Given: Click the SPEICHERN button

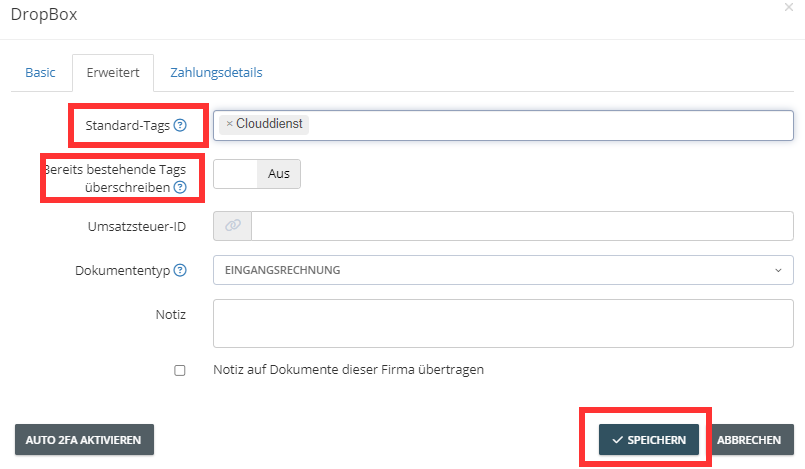Looking at the screenshot, I should click(x=648, y=440).
